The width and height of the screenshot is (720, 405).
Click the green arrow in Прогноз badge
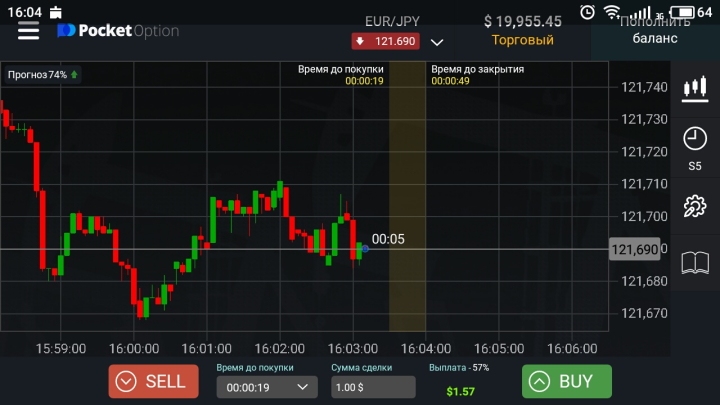(75, 75)
